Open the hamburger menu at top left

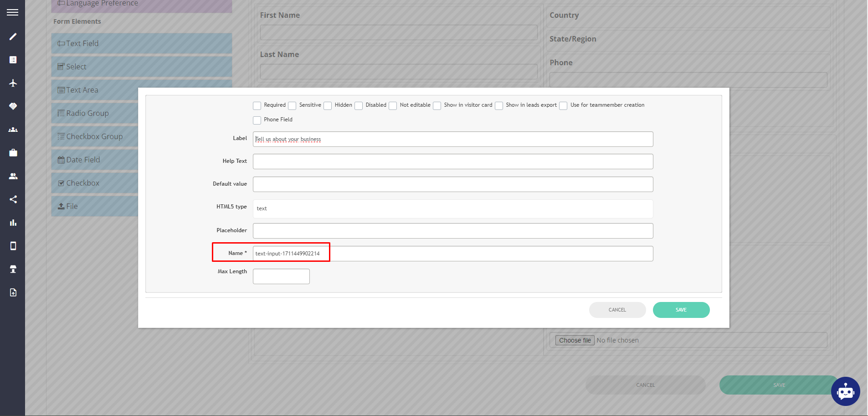coord(12,11)
